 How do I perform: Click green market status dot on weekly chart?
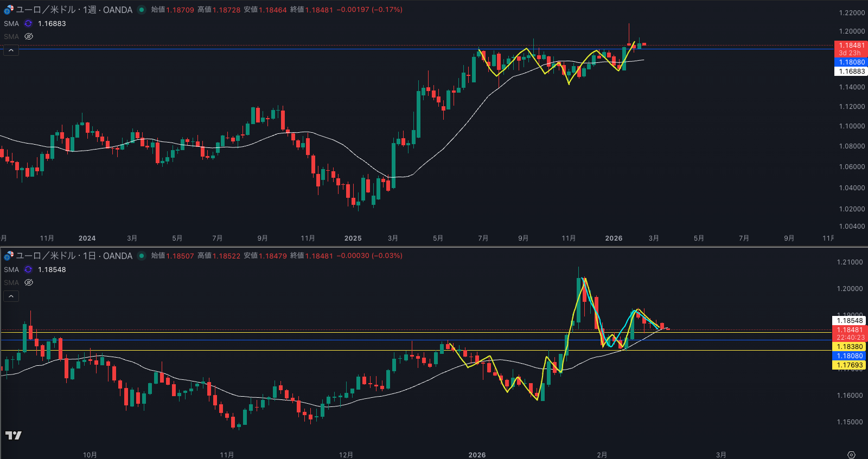(142, 10)
